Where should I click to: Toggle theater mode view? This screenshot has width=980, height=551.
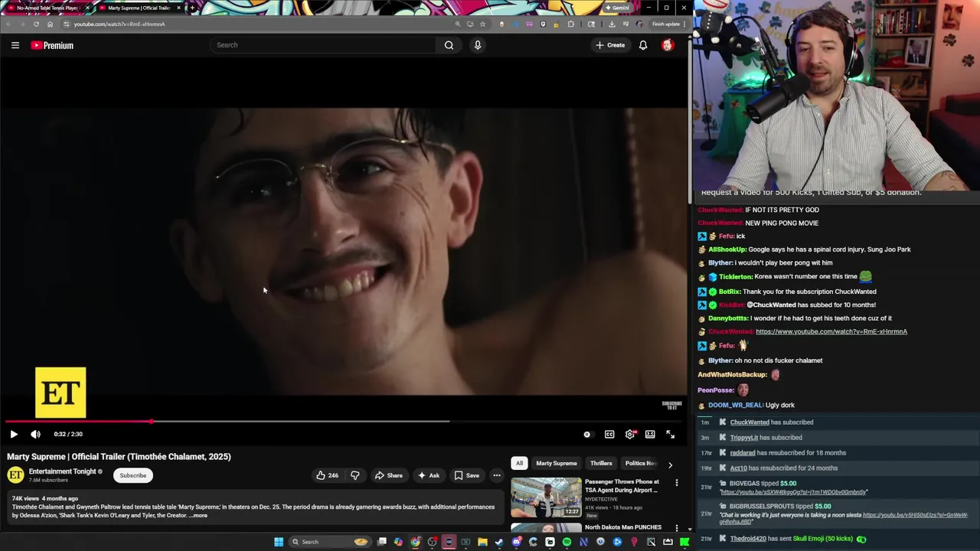click(650, 434)
